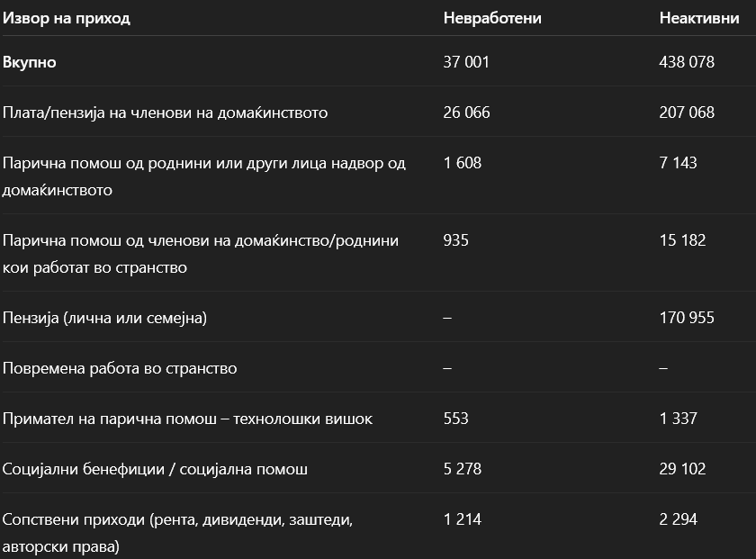Click the 'Невработени' column header
Image resolution: width=756 pixels, height=559 pixels.
[492, 18]
